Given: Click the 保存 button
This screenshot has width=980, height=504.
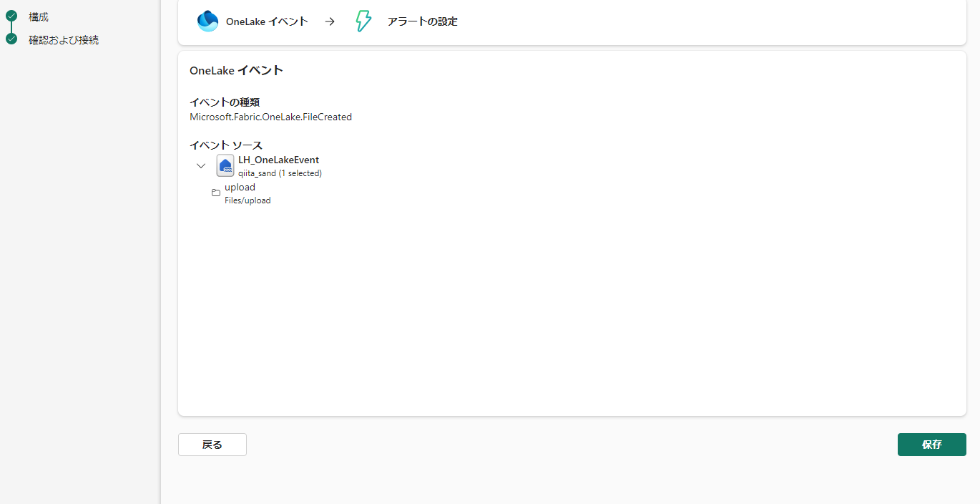Looking at the screenshot, I should (x=932, y=445).
